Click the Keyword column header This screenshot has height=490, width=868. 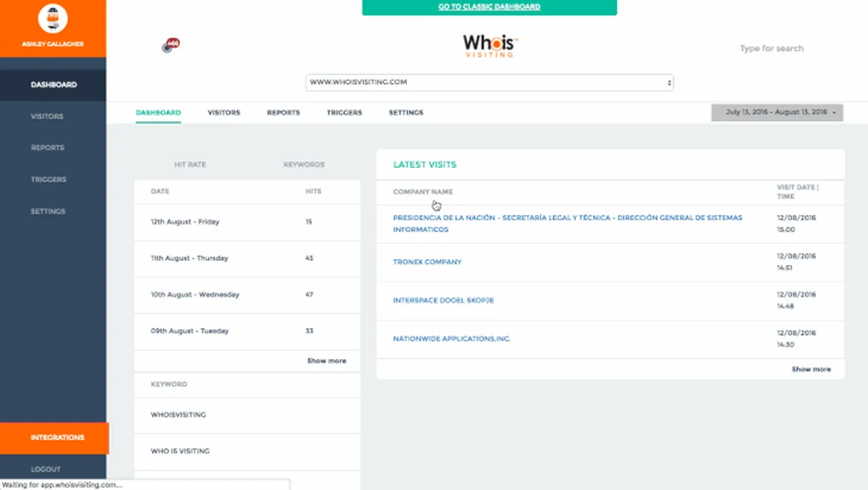[169, 385]
